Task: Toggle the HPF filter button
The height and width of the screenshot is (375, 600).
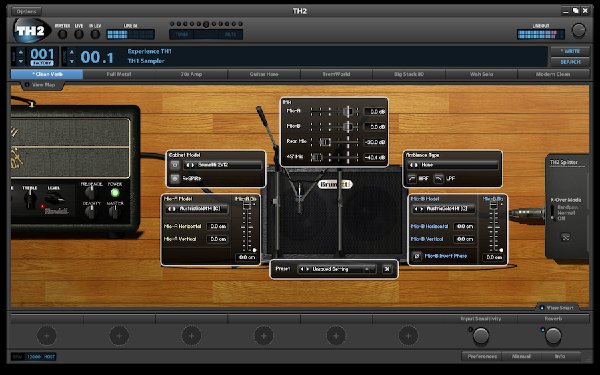Action: (x=412, y=178)
